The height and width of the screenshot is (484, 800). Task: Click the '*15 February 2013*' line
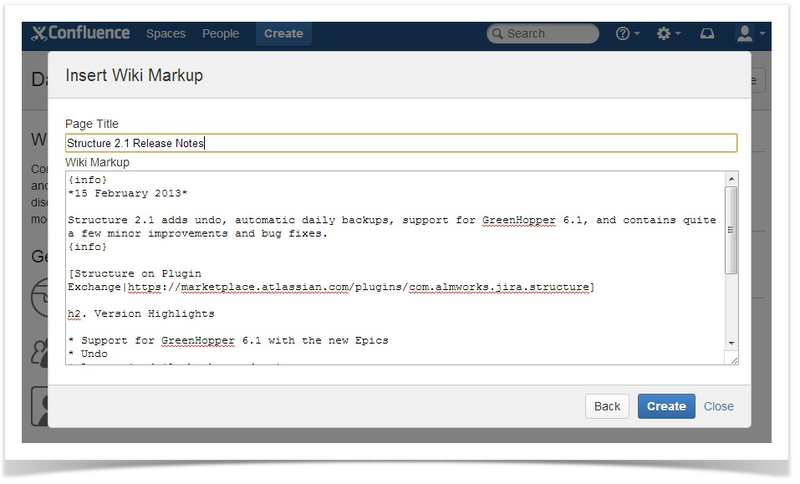pyautogui.click(x=128, y=193)
